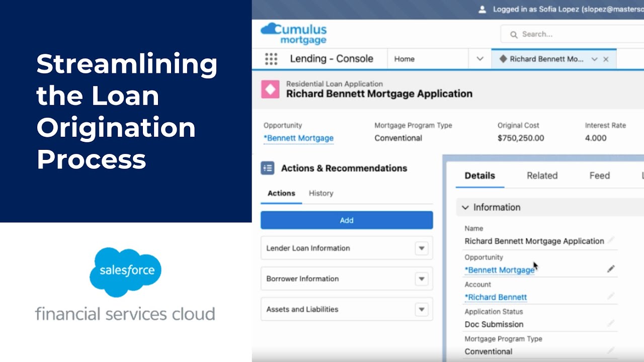
Task: Click the $750,250.00 Original Cost value
Action: pos(521,138)
